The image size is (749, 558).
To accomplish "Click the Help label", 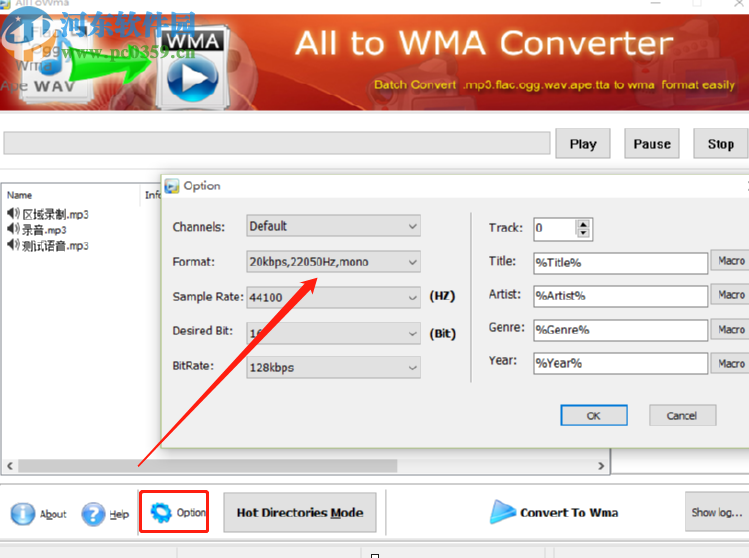I will tap(119, 515).
